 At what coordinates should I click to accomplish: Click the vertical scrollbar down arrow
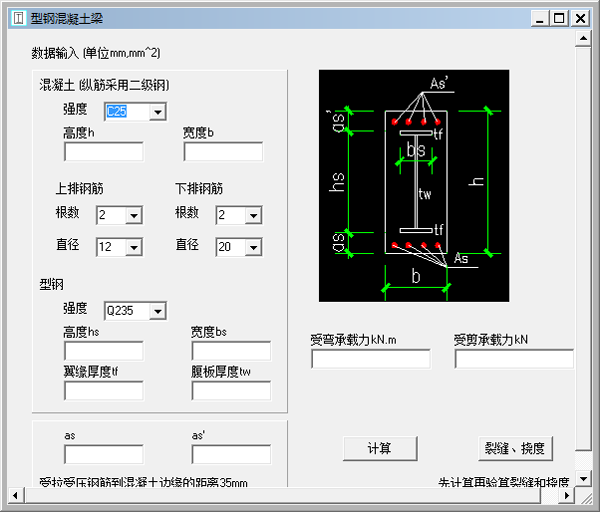583,479
